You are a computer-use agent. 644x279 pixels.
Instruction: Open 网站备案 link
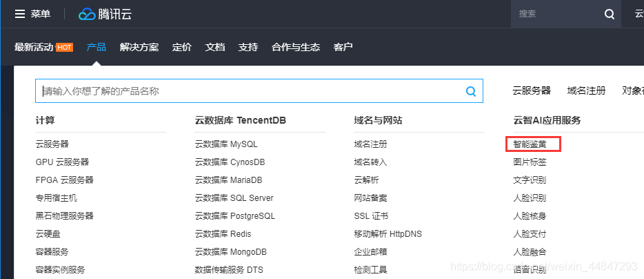click(370, 198)
